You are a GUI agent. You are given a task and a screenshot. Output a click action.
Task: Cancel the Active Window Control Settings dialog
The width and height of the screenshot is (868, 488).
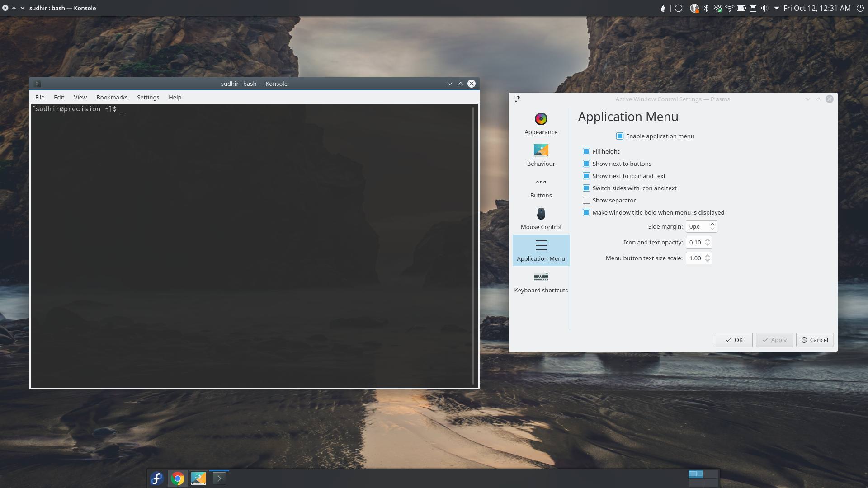click(x=814, y=340)
